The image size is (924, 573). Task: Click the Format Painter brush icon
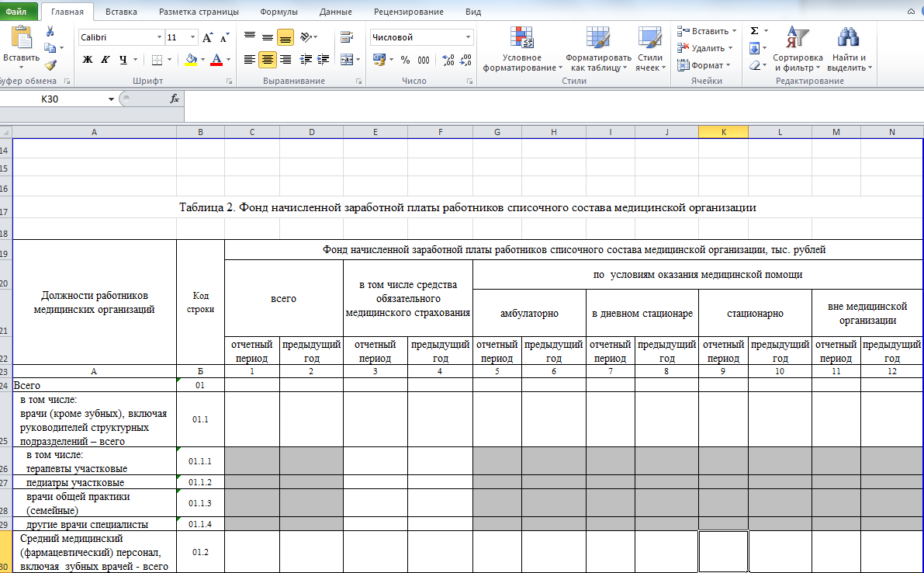click(x=50, y=65)
